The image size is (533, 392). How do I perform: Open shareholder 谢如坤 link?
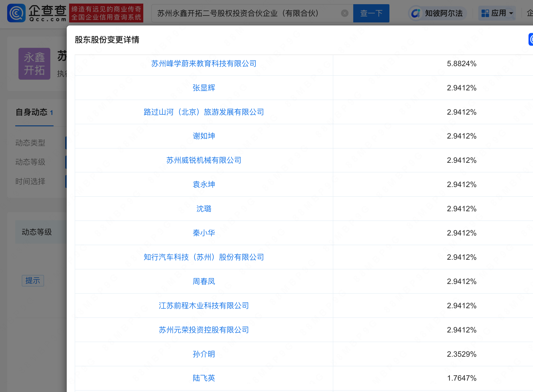point(204,136)
